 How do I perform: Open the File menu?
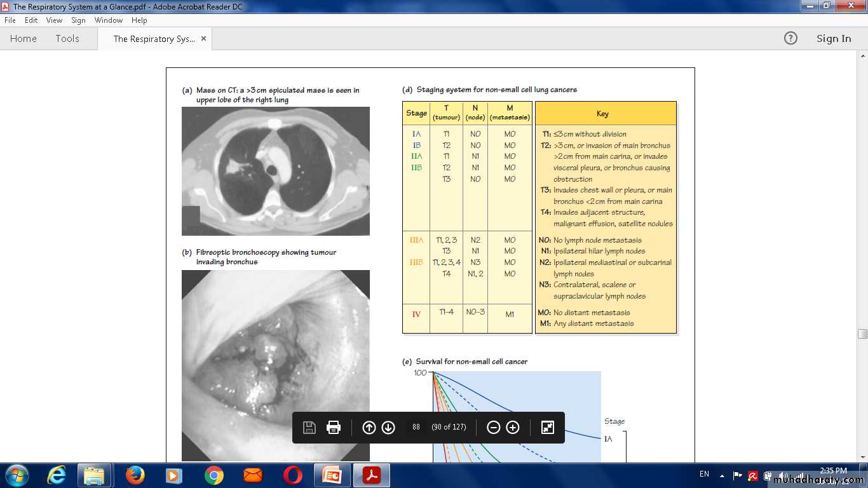[x=10, y=20]
